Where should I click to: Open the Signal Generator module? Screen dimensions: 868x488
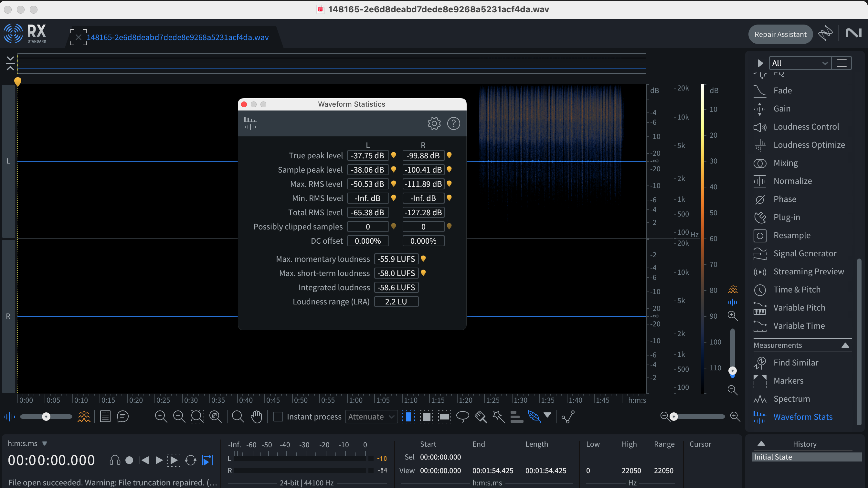pyautogui.click(x=805, y=253)
